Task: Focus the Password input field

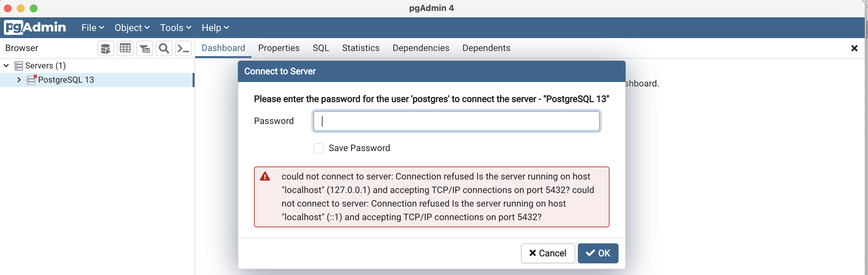Action: (456, 121)
